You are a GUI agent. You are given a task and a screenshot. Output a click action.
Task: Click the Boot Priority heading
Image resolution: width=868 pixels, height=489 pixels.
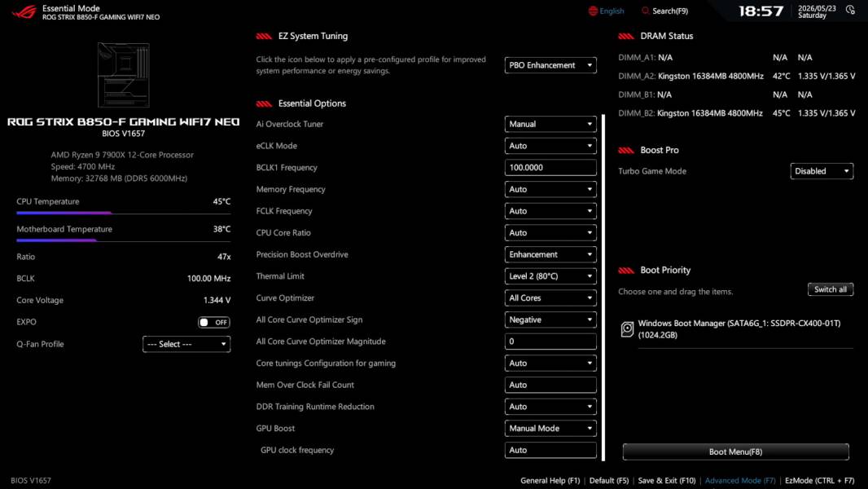click(665, 271)
